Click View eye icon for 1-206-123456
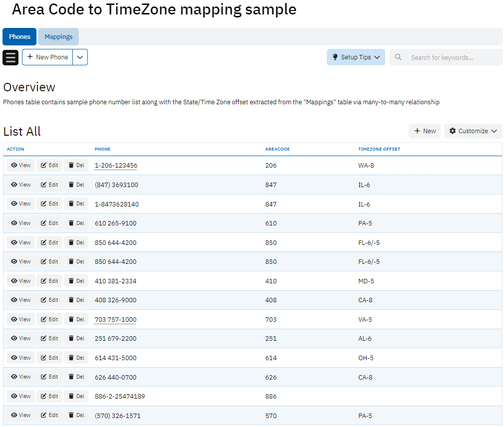This screenshot has height=427, width=504. pos(14,166)
